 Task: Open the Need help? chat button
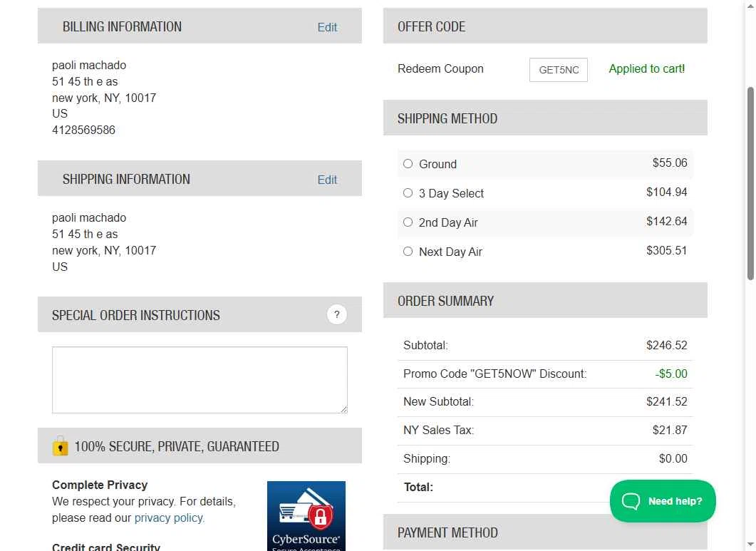click(x=663, y=501)
